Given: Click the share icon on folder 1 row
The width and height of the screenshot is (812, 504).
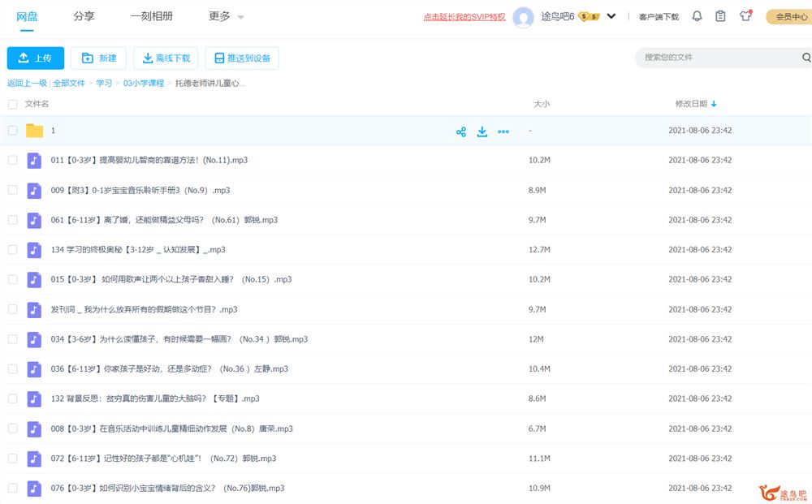Looking at the screenshot, I should pyautogui.click(x=461, y=131).
